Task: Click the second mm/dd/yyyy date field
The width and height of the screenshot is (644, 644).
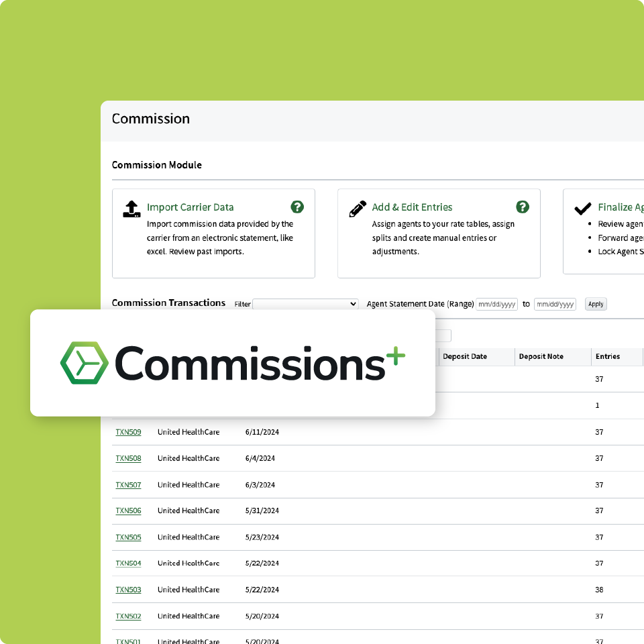Action: pos(555,304)
